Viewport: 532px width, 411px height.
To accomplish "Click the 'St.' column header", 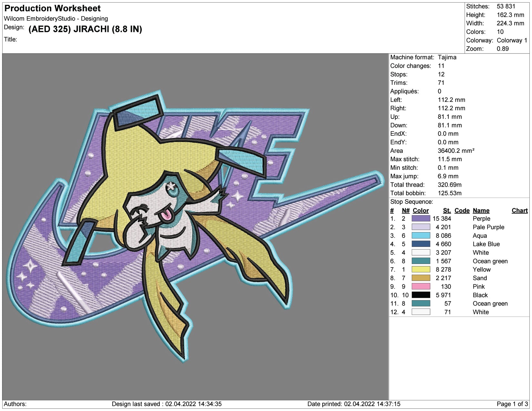I will pyautogui.click(x=447, y=210).
